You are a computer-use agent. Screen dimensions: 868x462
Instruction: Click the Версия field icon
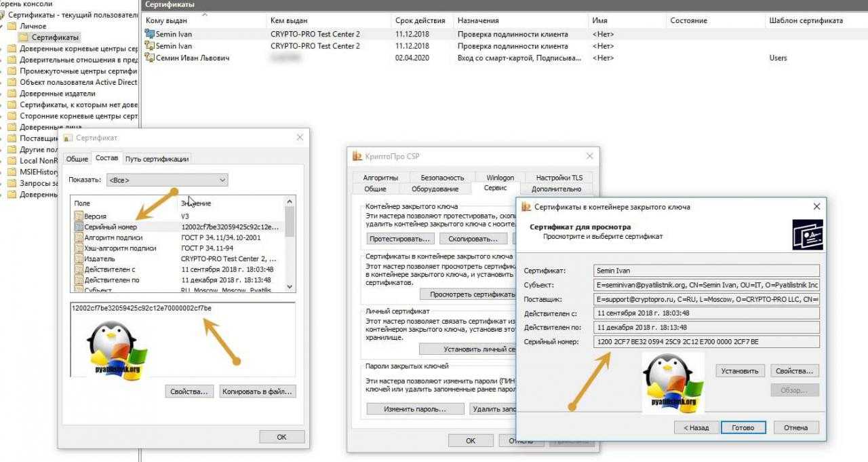point(79,216)
